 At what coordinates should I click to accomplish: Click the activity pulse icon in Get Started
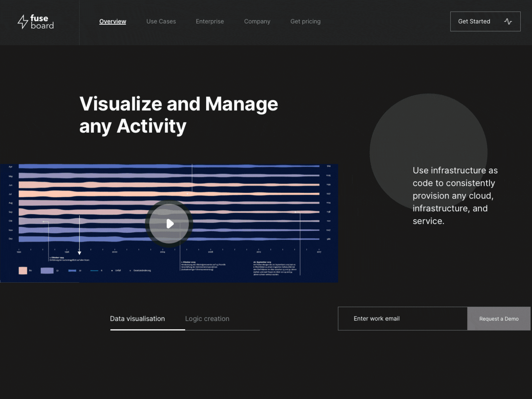508,21
